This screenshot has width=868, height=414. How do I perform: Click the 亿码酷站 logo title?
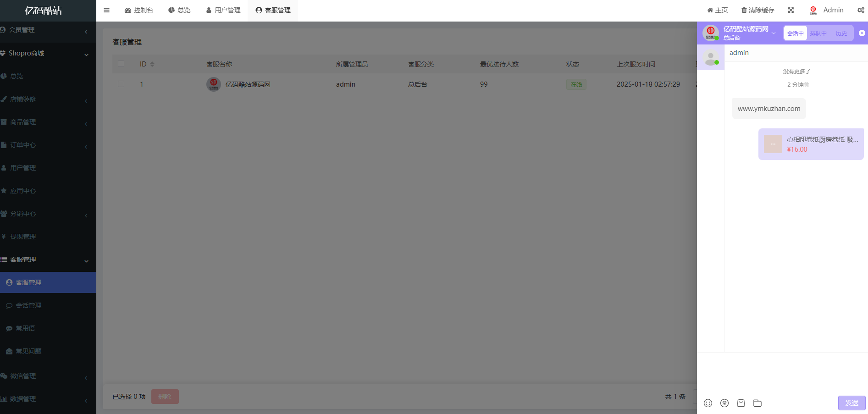coord(44,11)
